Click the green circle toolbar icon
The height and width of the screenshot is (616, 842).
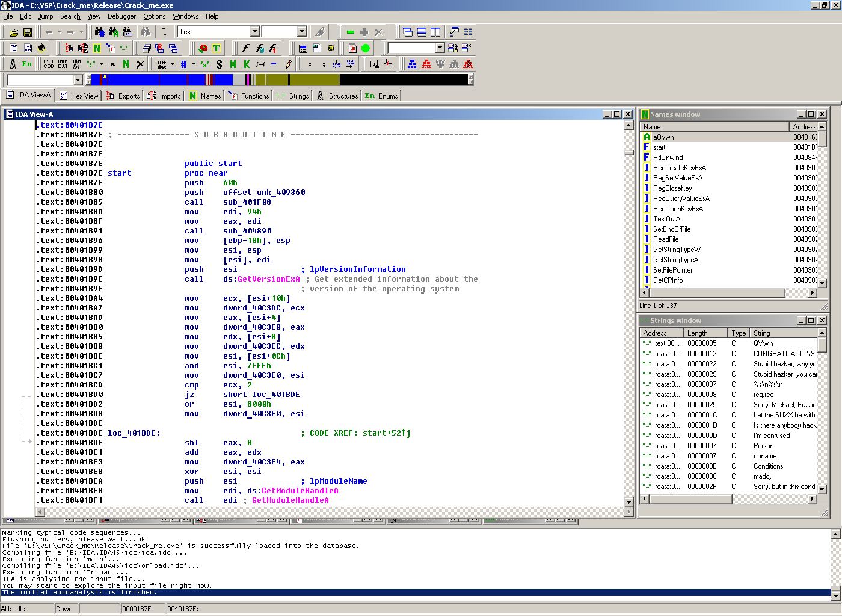[x=365, y=48]
